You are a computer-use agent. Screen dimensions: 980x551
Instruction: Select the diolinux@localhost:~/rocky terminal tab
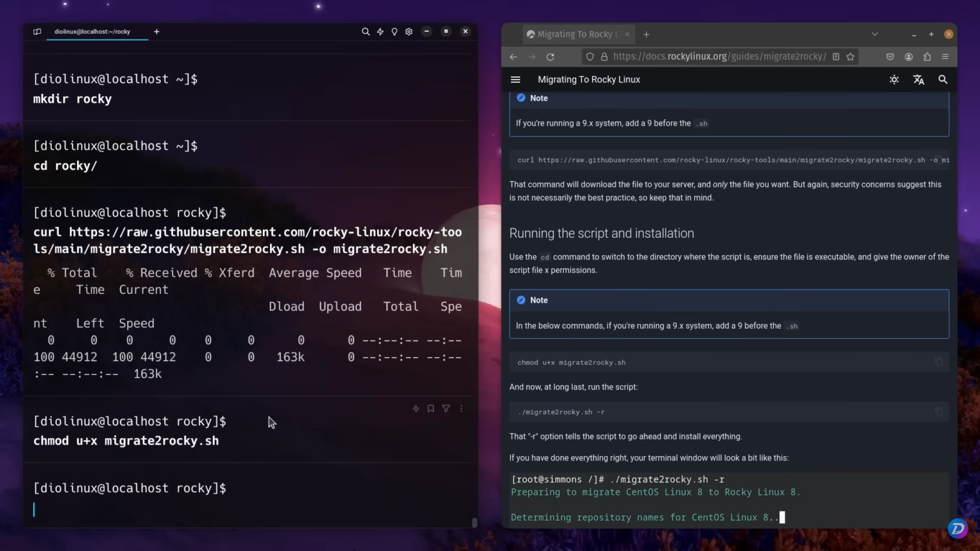[93, 31]
